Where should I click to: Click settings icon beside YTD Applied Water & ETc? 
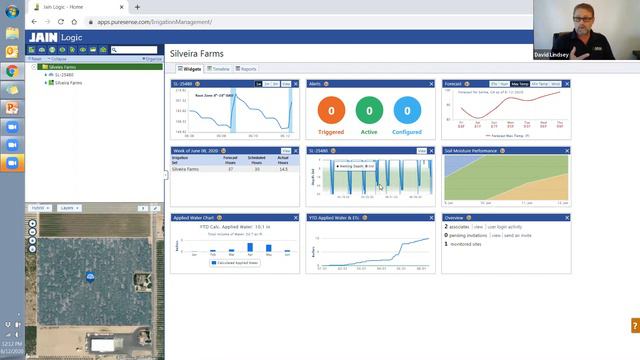364,218
